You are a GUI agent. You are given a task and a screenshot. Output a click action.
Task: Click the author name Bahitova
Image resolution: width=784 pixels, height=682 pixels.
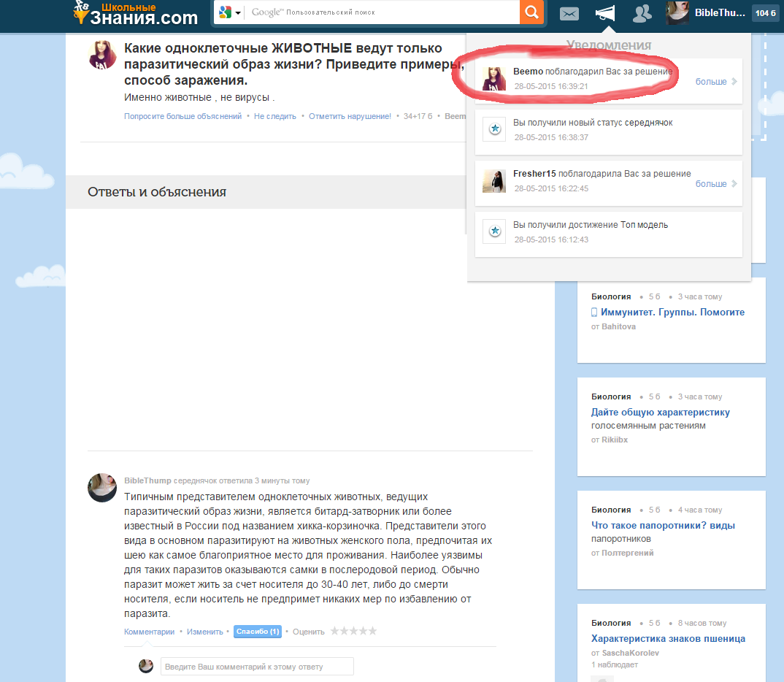618,326
